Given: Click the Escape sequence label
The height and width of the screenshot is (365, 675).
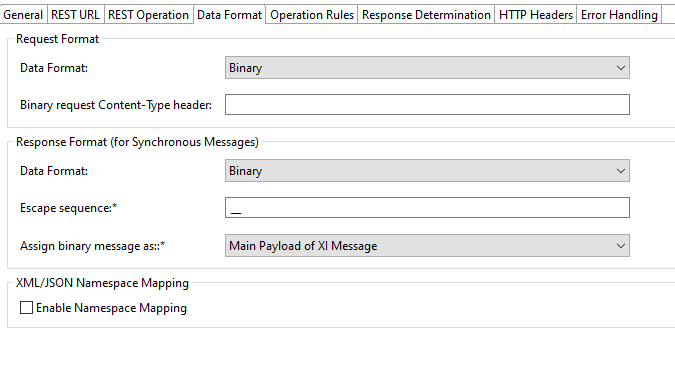Looking at the screenshot, I should (x=68, y=208).
